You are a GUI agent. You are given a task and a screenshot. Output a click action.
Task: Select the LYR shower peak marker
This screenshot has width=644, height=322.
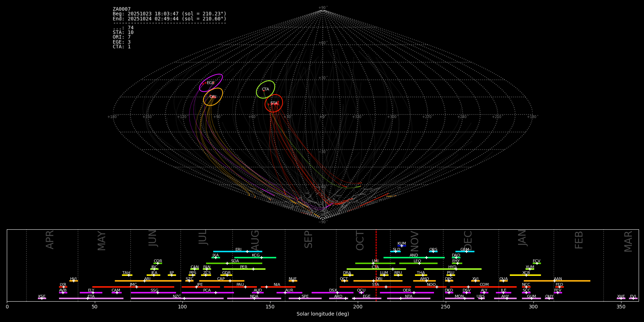click(64, 287)
